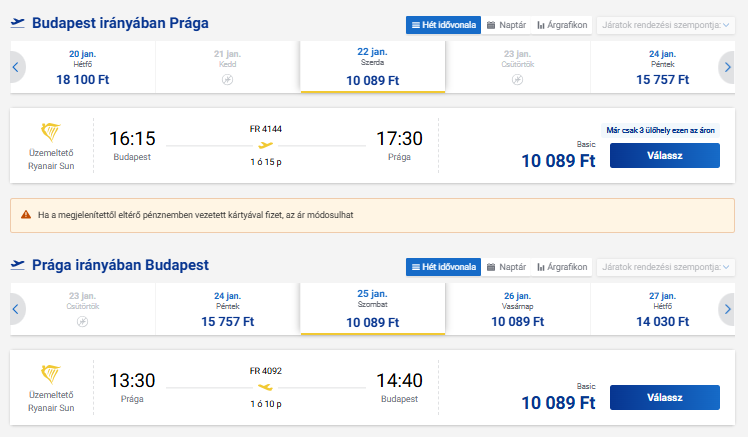The image size is (748, 437).
Task: Click the Ryanair harp logo on flight FR 4144
Action: click(51, 132)
